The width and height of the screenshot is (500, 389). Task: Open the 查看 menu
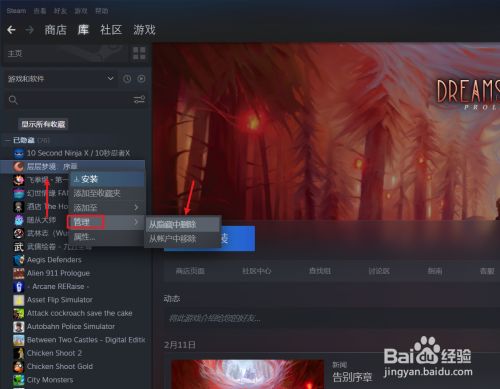coord(40,11)
